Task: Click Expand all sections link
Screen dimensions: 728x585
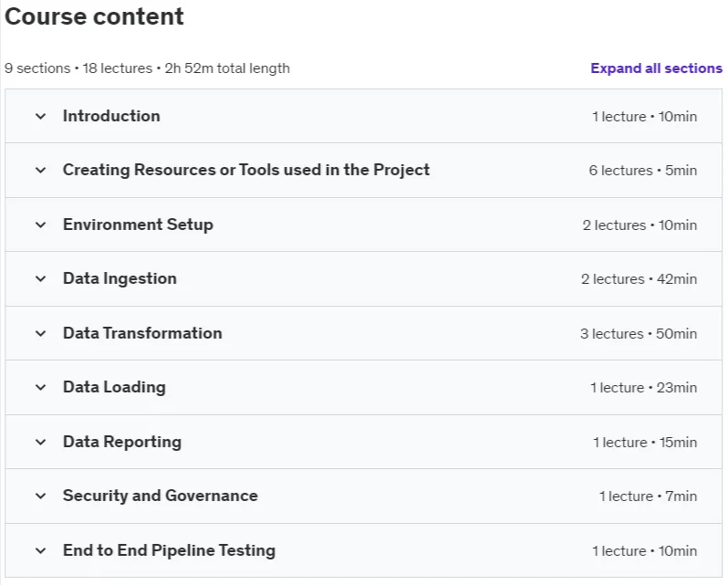Action: click(656, 68)
